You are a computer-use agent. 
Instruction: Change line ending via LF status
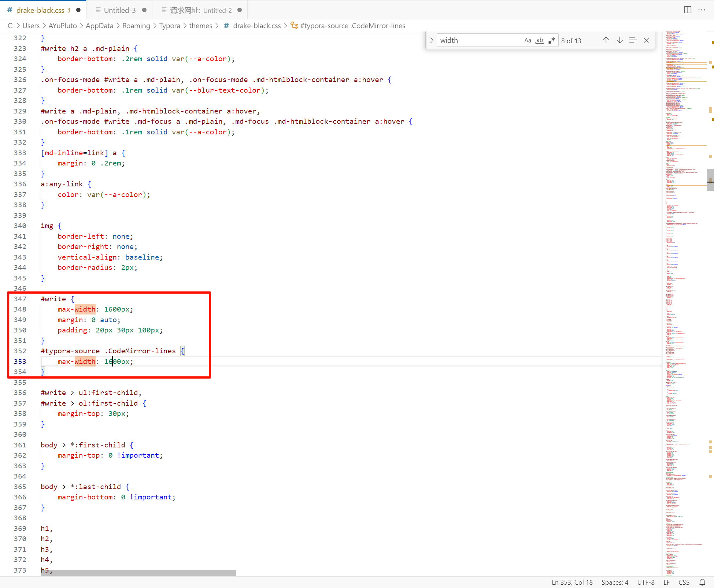666,583
